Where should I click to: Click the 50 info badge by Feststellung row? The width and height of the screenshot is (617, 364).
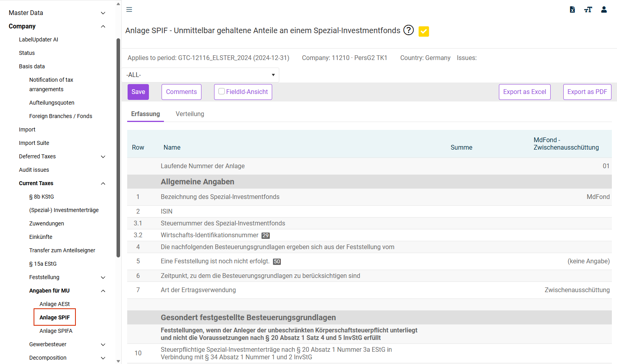pos(277,262)
